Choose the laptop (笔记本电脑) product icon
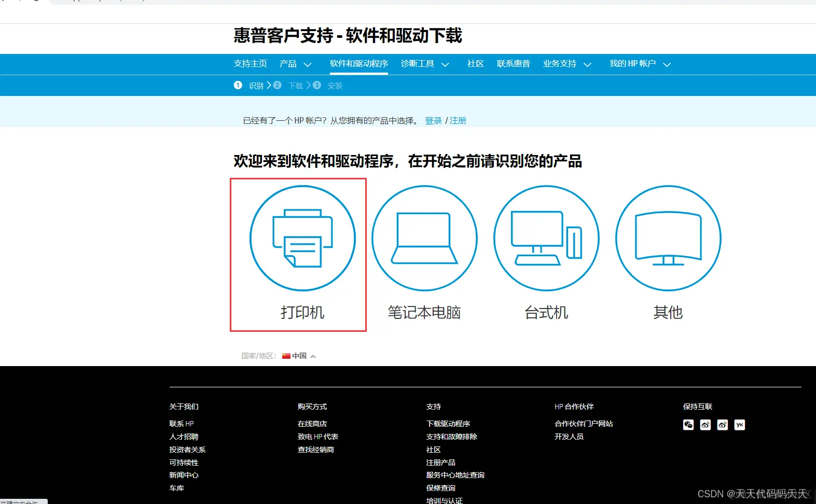Image resolution: width=816 pixels, height=504 pixels. [424, 238]
